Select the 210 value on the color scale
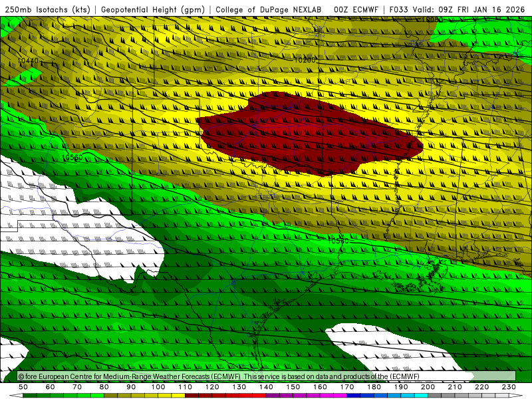Screen dimensions: 532x399 tap(455, 387)
